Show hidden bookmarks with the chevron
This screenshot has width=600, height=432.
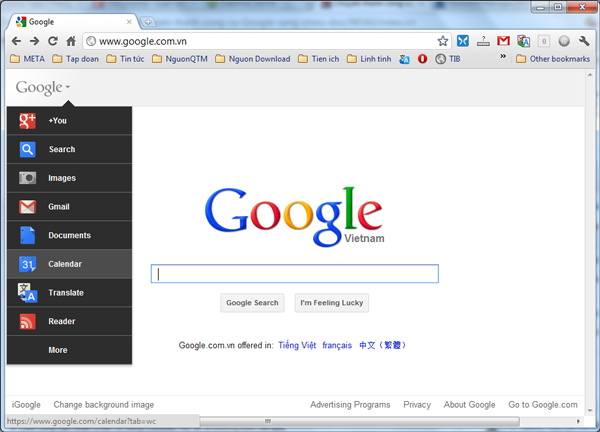point(503,56)
